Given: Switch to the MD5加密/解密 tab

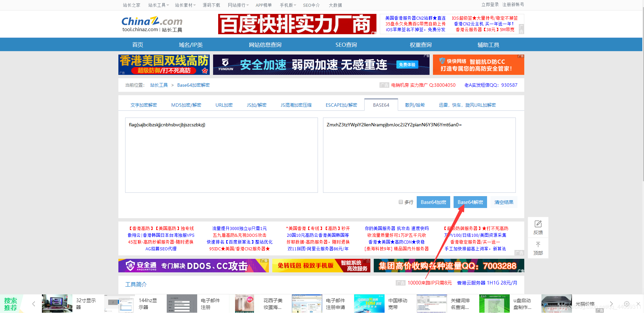Looking at the screenshot, I should [x=186, y=105].
